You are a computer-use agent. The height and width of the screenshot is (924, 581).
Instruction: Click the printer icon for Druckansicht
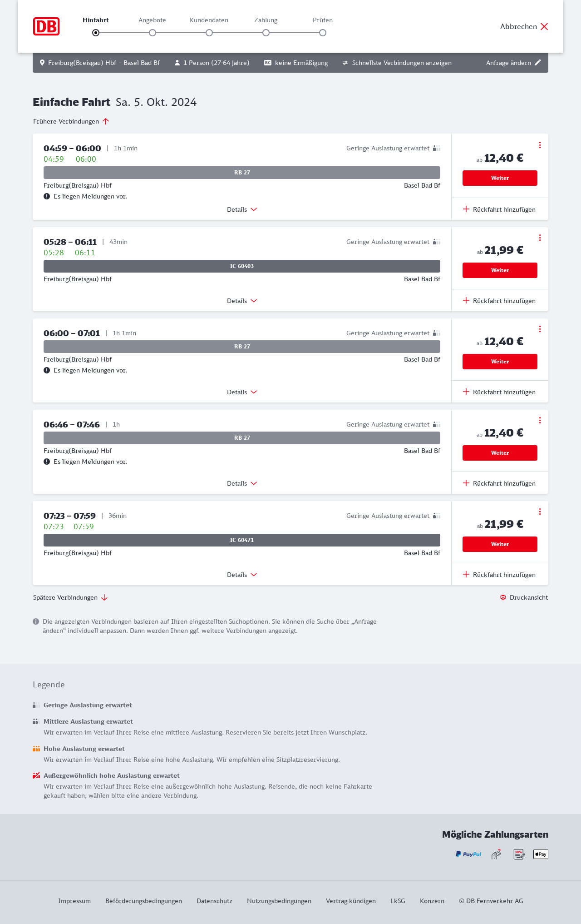coord(503,597)
